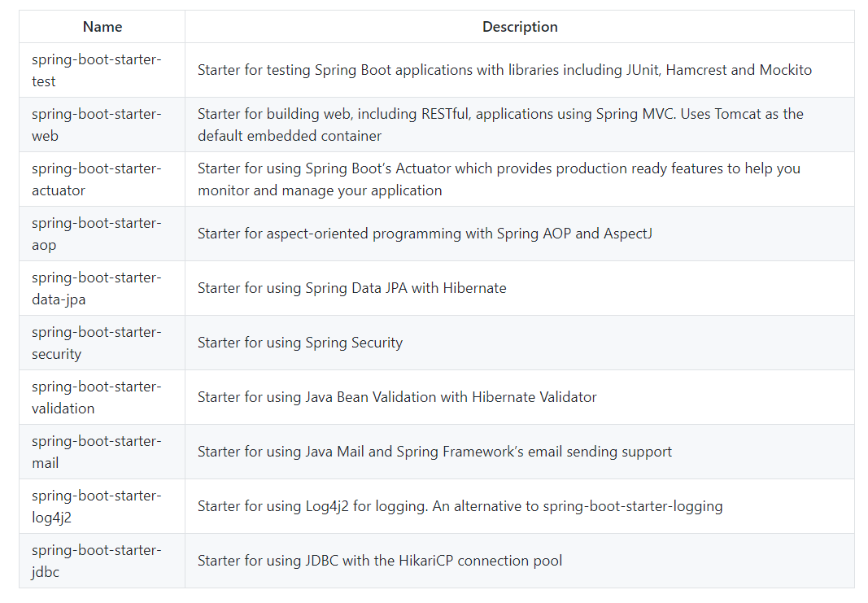Viewport: 868px width, 603px height.
Task: Click the Description column header
Action: coord(520,27)
